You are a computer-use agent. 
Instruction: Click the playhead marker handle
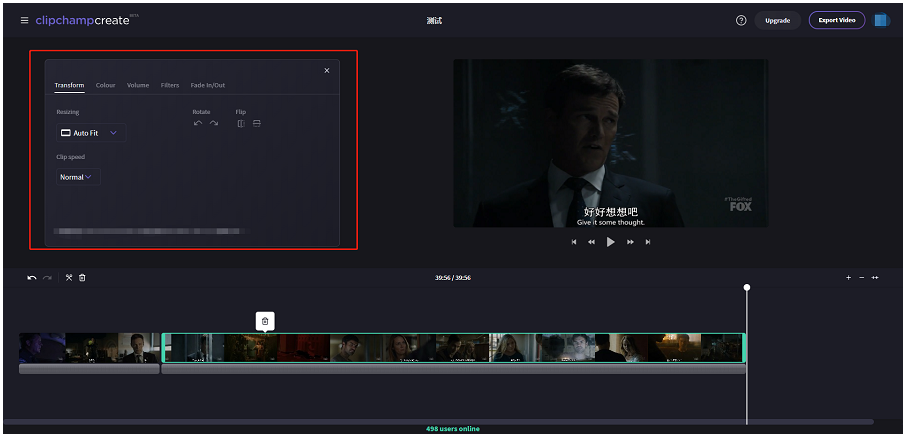tap(747, 287)
